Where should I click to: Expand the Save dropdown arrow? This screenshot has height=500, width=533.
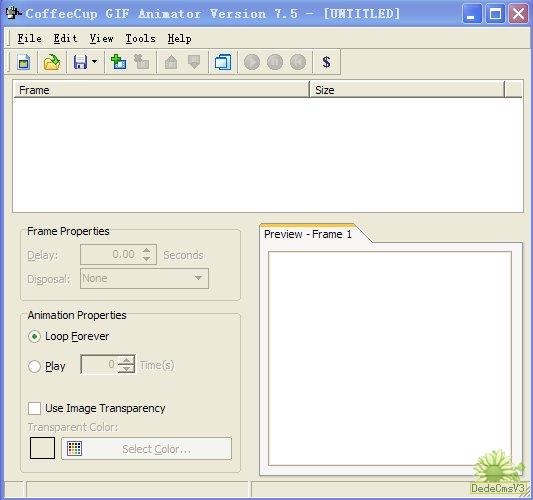94,62
